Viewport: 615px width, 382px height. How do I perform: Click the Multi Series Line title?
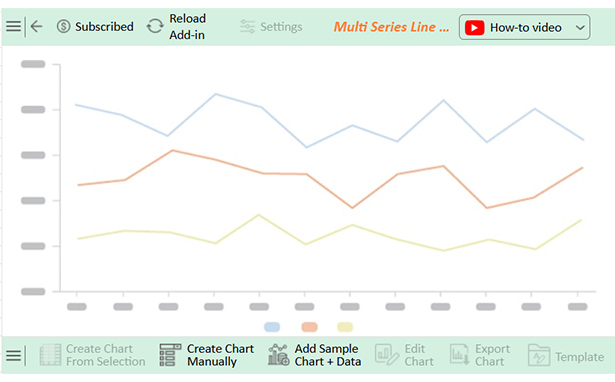[391, 27]
